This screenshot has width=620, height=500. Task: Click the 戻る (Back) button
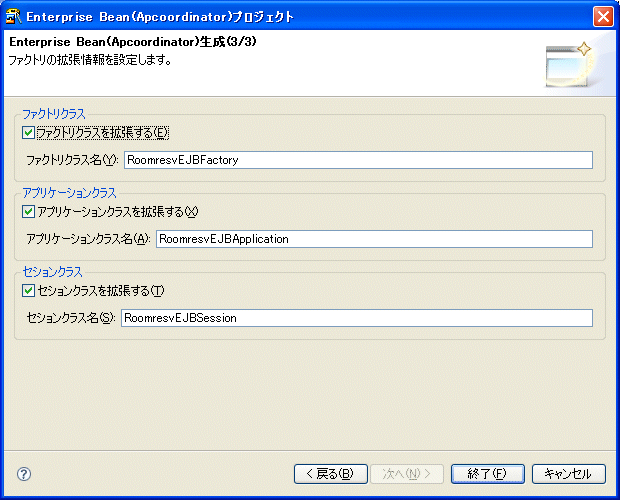(x=331, y=474)
